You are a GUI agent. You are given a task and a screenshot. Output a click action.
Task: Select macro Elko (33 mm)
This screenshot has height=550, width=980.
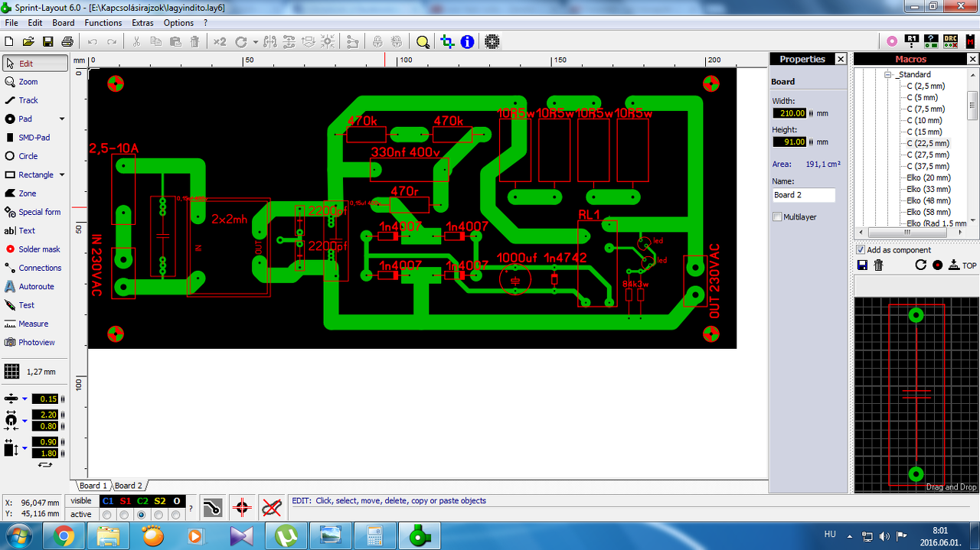pos(929,189)
